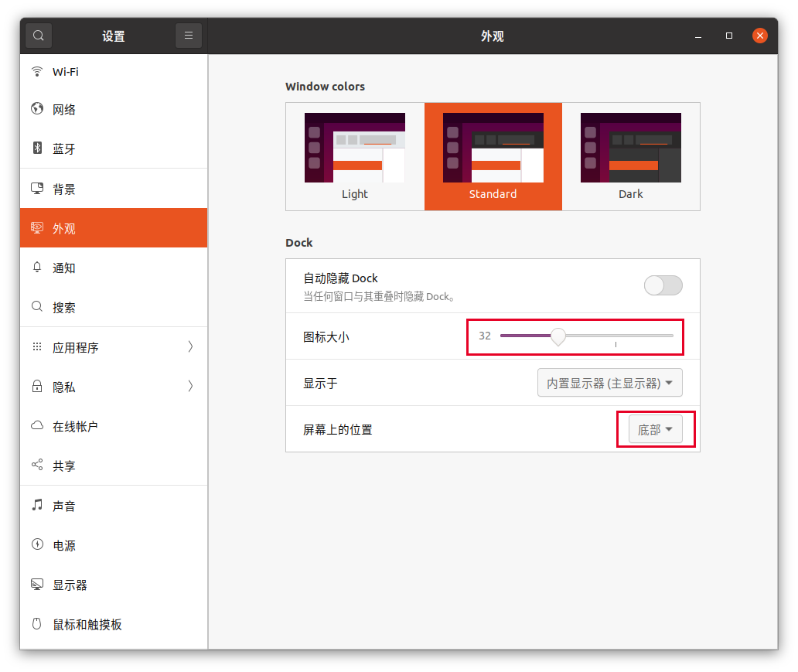The image size is (798, 672).
Task: Select the Dark window color theme
Action: [x=630, y=147]
